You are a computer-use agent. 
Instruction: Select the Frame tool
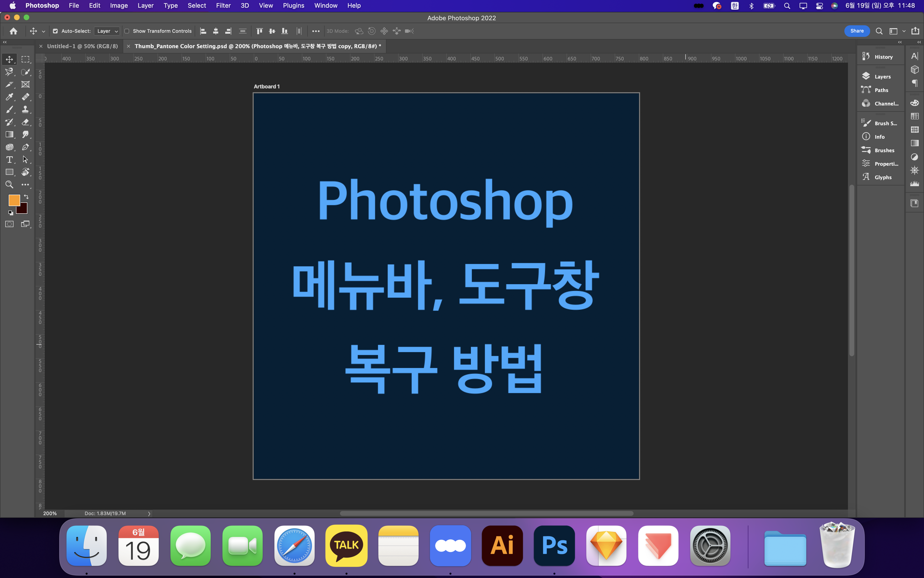25,85
